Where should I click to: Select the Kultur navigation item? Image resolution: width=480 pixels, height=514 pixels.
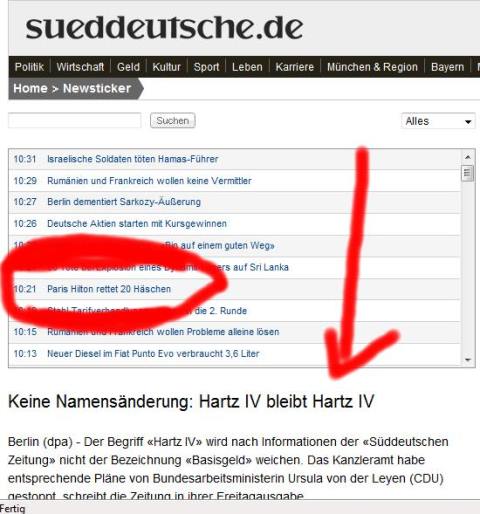point(166,67)
